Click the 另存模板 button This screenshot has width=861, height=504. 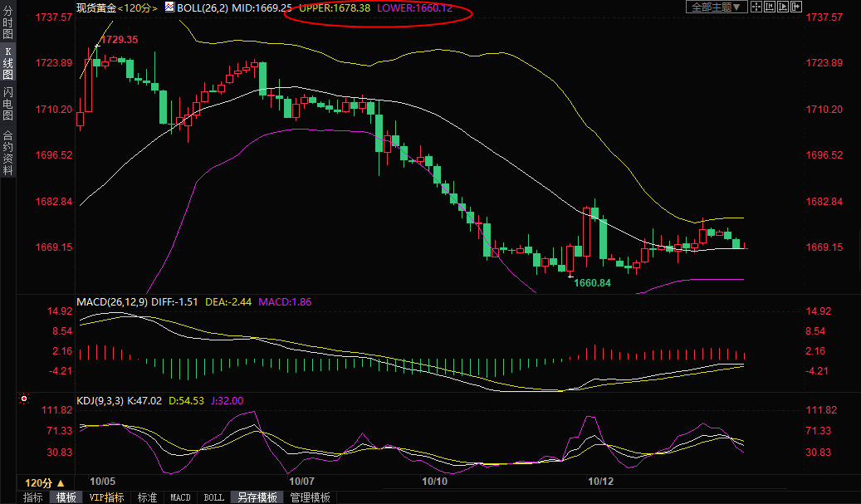[x=257, y=497]
